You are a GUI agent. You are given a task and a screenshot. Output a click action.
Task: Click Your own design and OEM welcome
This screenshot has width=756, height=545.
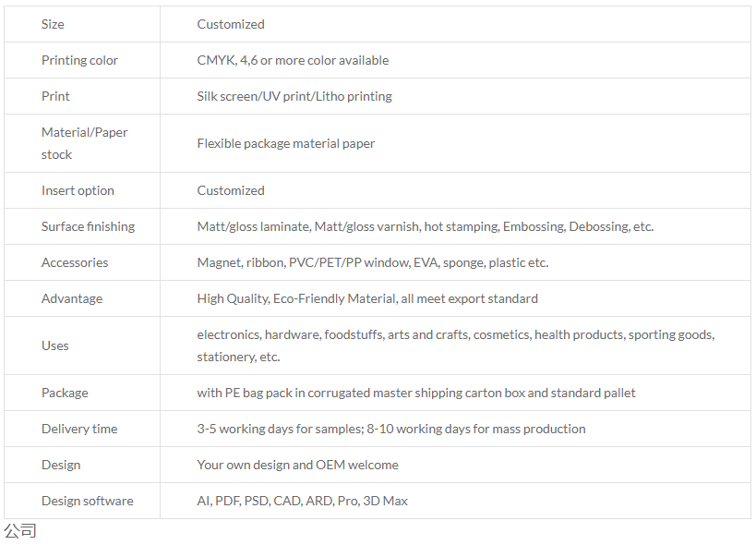click(297, 465)
